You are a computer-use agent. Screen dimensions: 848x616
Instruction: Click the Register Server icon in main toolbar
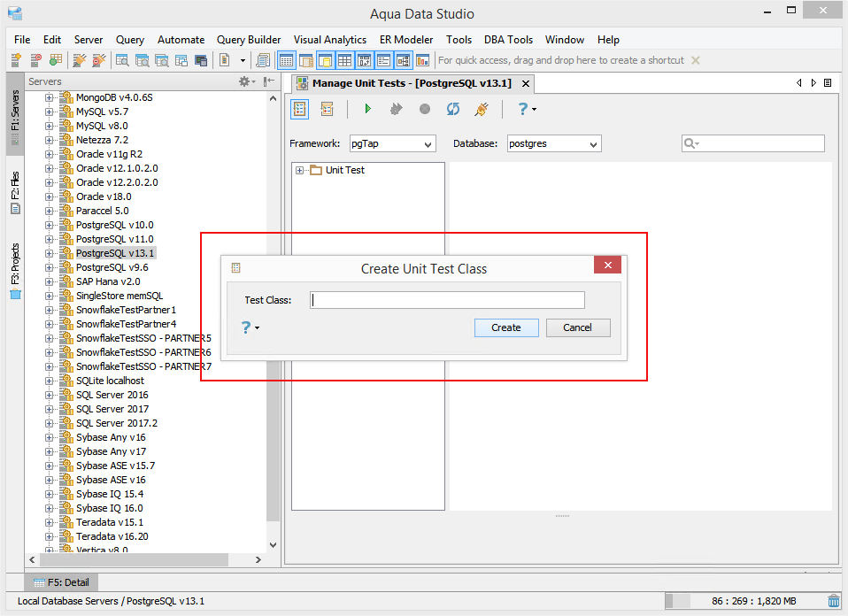point(16,60)
